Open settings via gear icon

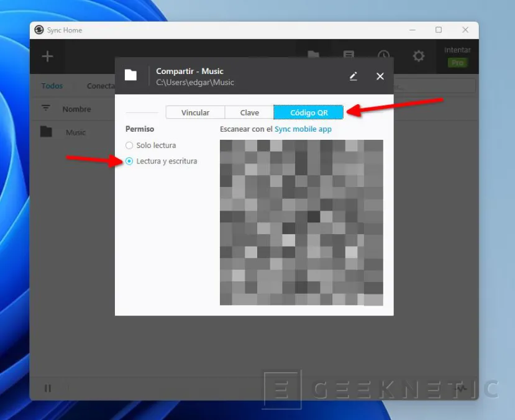(x=419, y=56)
